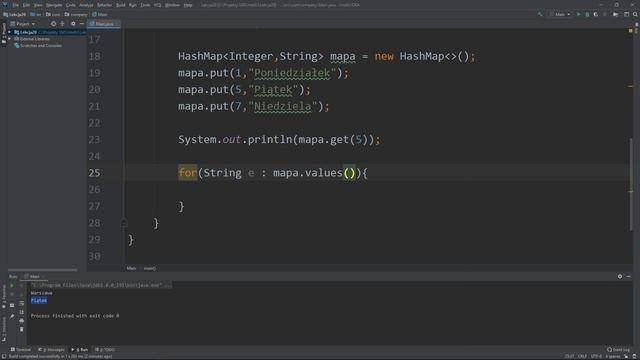640x360 pixels.
Task: Open the Main run configuration dropdown
Action: [560, 14]
